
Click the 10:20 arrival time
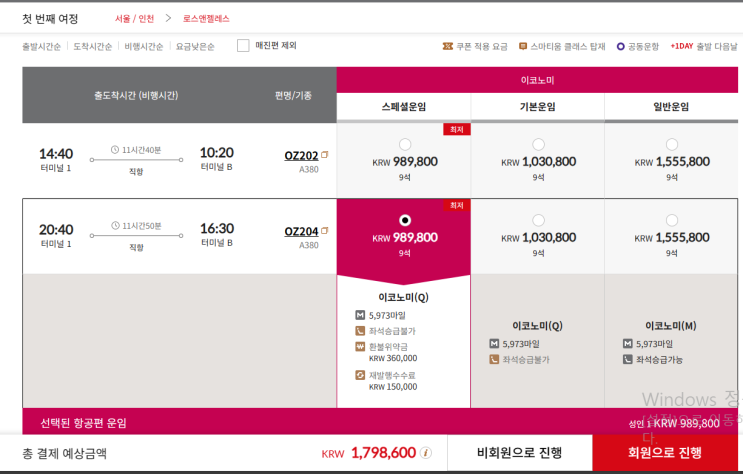(217, 153)
